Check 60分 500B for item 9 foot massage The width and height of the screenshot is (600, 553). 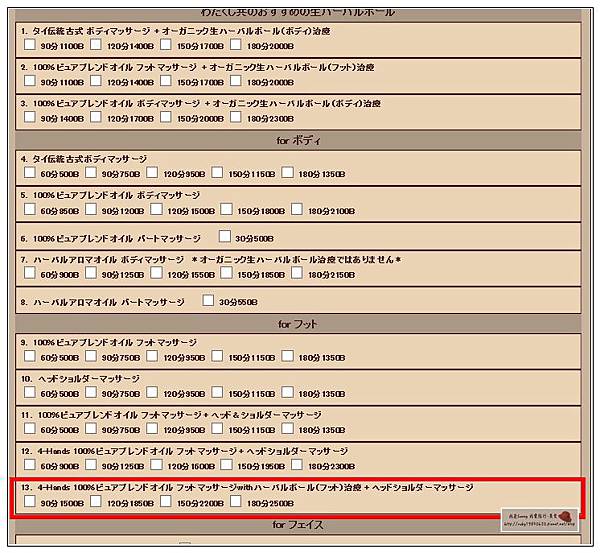tap(29, 356)
